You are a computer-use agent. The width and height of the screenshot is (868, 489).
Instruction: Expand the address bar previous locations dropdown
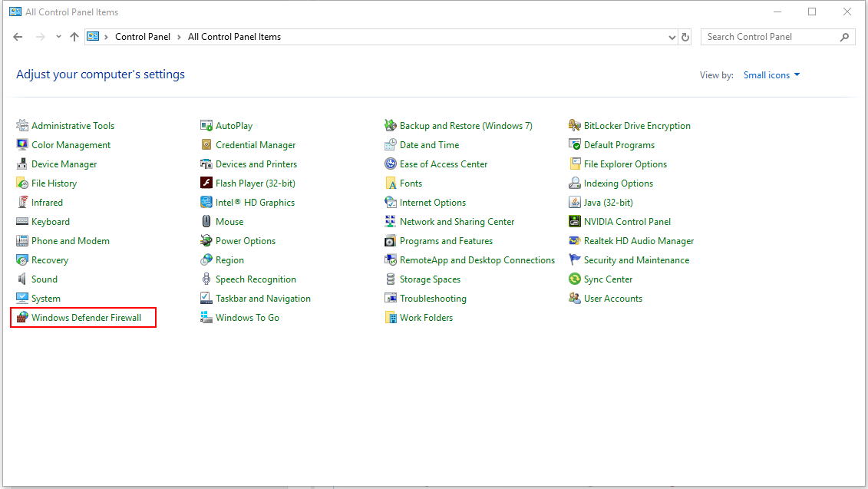672,37
